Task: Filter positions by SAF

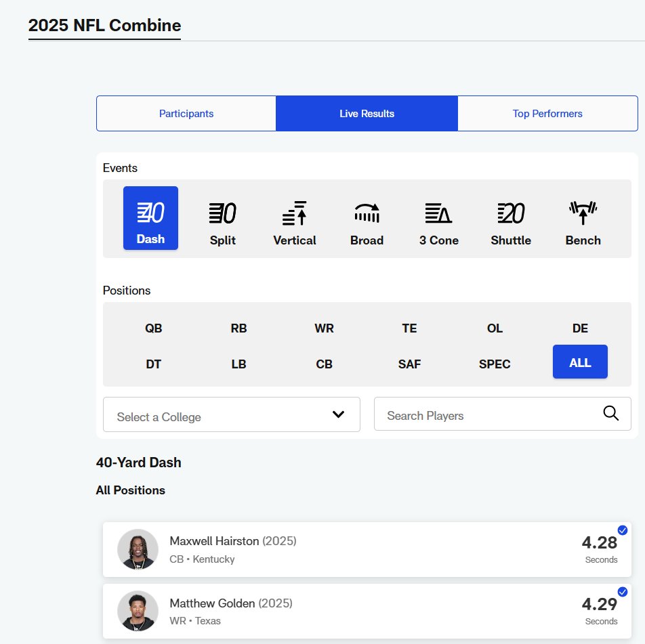Action: point(409,364)
